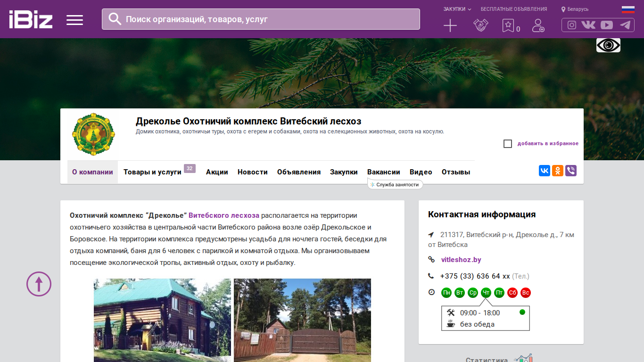This screenshot has width=644, height=362.
Task: Visit the vitleshoz.by website link
Action: point(461,260)
